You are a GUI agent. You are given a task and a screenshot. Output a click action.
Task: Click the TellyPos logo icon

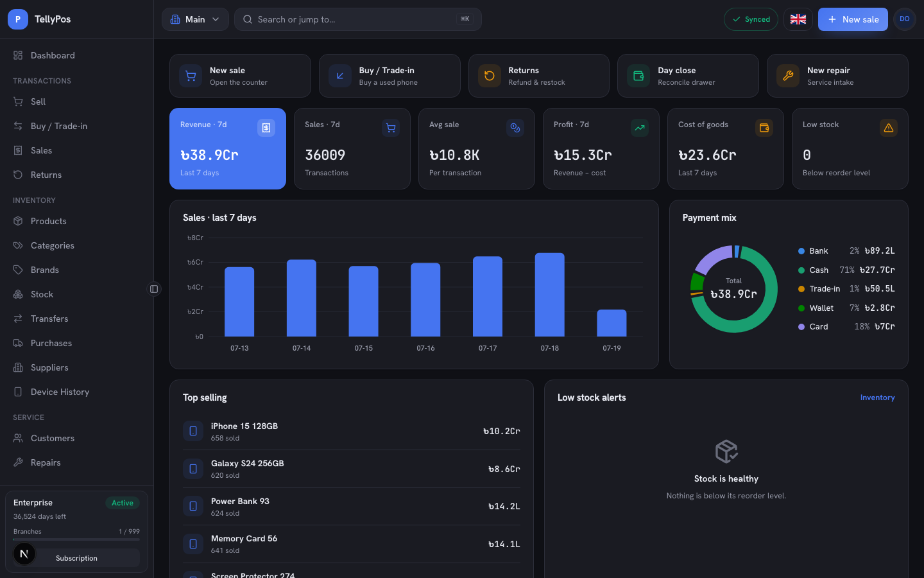click(18, 19)
